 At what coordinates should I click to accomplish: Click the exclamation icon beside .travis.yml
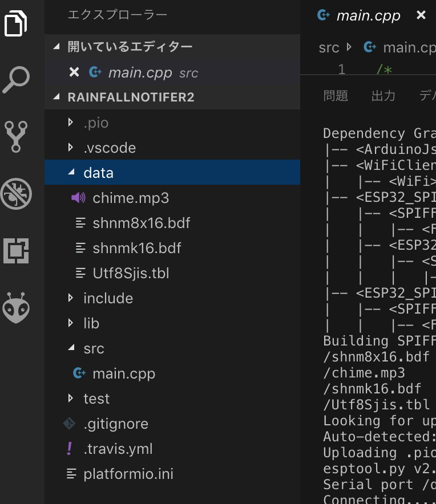69,448
